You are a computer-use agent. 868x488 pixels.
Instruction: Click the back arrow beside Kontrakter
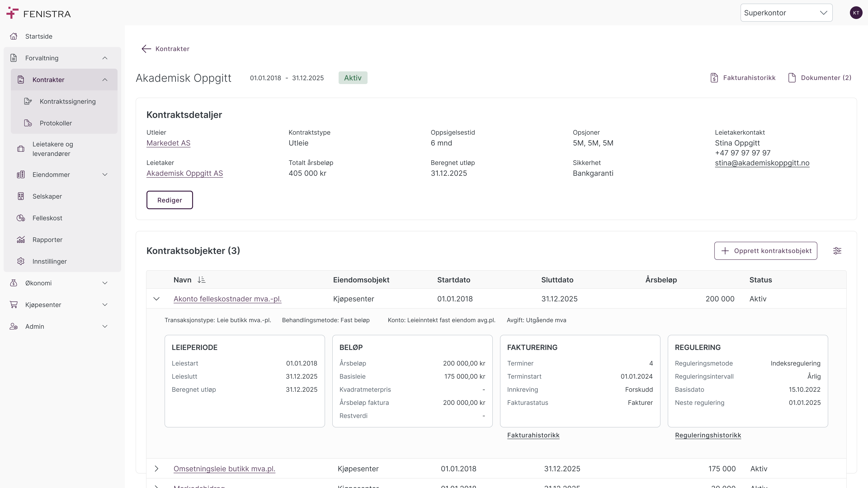[x=146, y=49]
